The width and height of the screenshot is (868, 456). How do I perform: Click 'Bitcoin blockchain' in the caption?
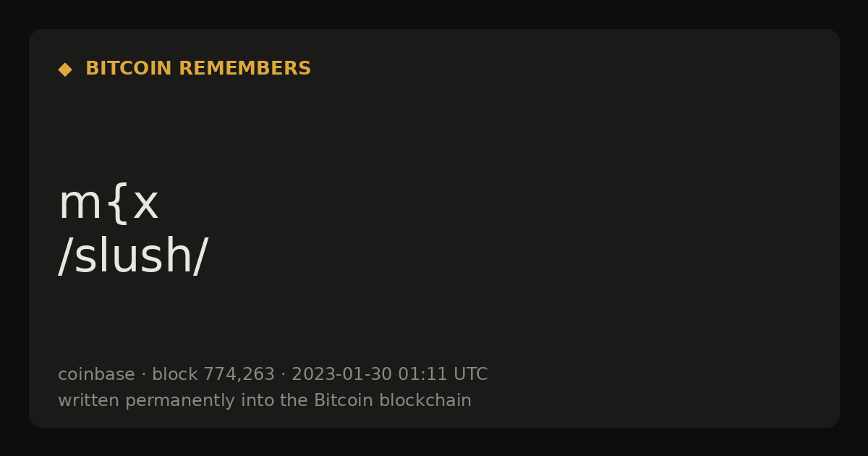(x=393, y=400)
